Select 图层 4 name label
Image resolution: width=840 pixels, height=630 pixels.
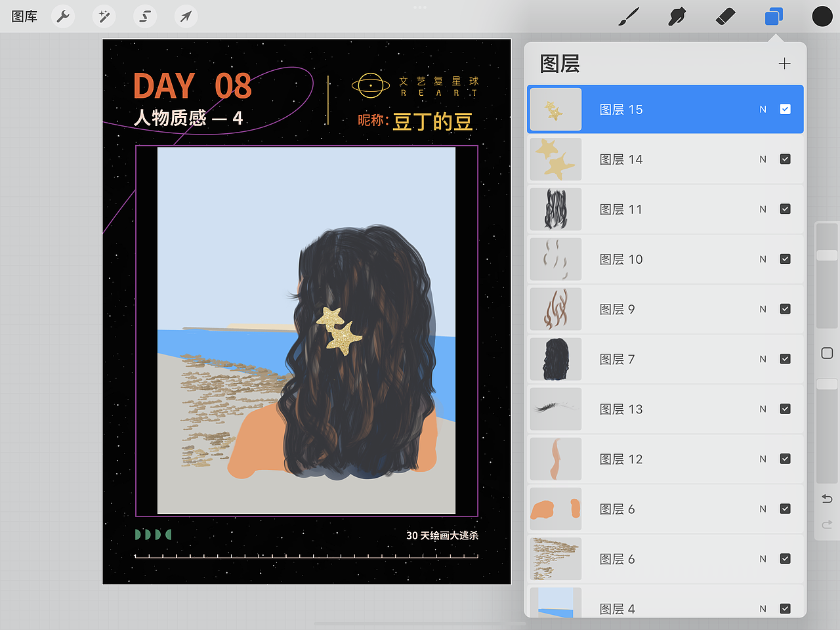[x=617, y=609]
